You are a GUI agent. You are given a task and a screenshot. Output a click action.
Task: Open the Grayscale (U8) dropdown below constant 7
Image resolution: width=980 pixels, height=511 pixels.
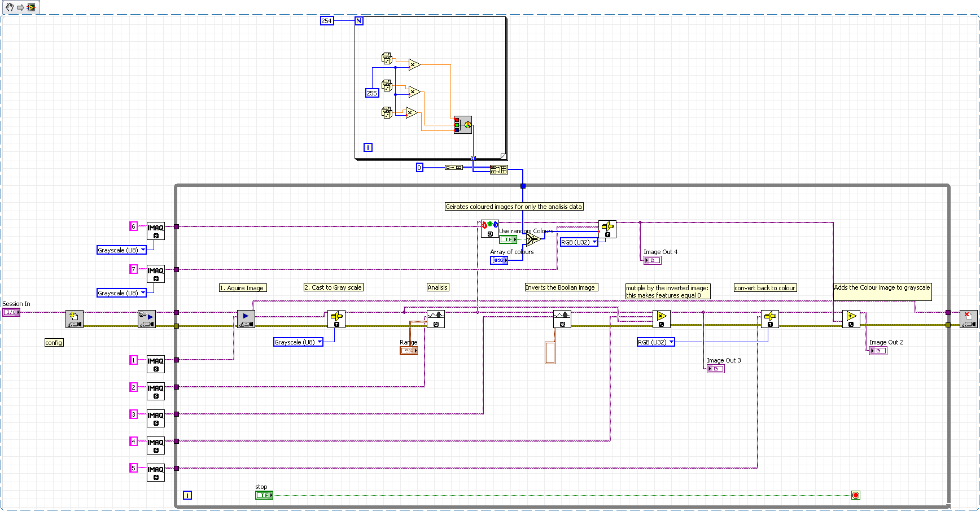pyautogui.click(x=121, y=293)
